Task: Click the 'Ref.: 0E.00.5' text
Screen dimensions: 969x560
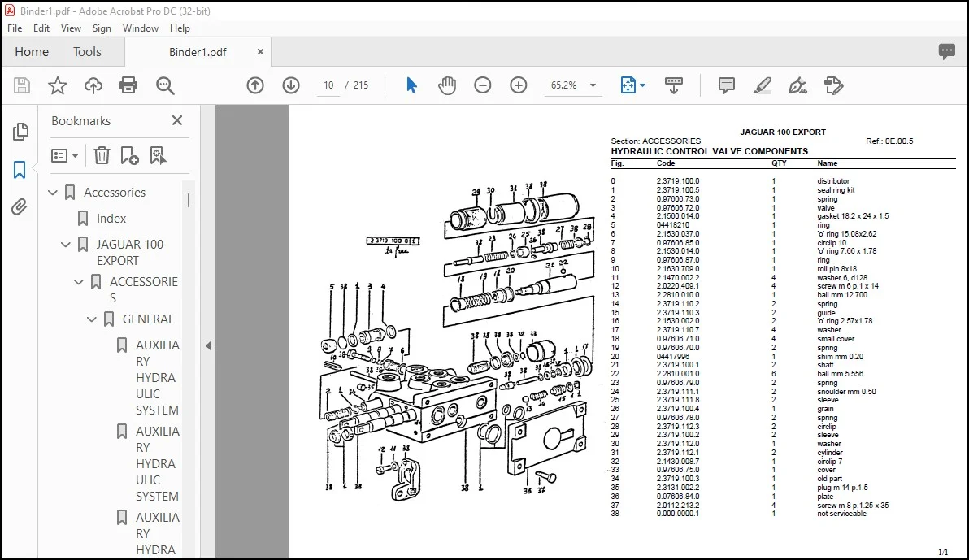Action: tap(889, 141)
